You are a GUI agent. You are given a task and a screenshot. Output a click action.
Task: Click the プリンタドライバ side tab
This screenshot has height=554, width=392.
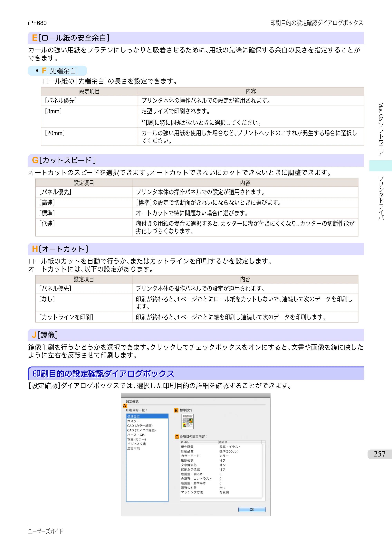pyautogui.click(x=381, y=198)
